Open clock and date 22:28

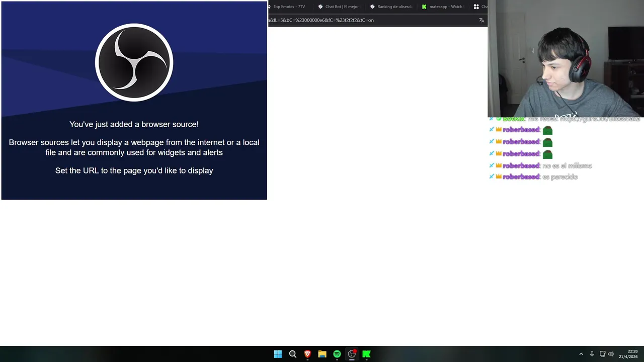629,354
